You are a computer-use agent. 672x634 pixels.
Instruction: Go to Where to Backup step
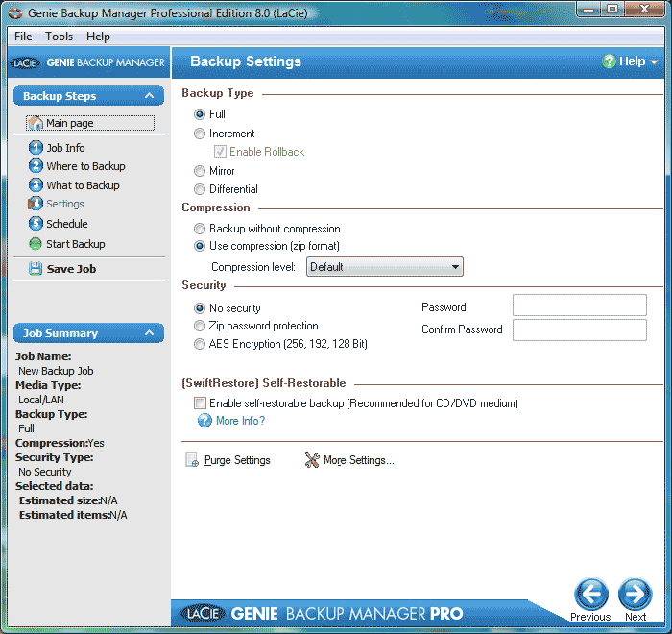pos(85,166)
